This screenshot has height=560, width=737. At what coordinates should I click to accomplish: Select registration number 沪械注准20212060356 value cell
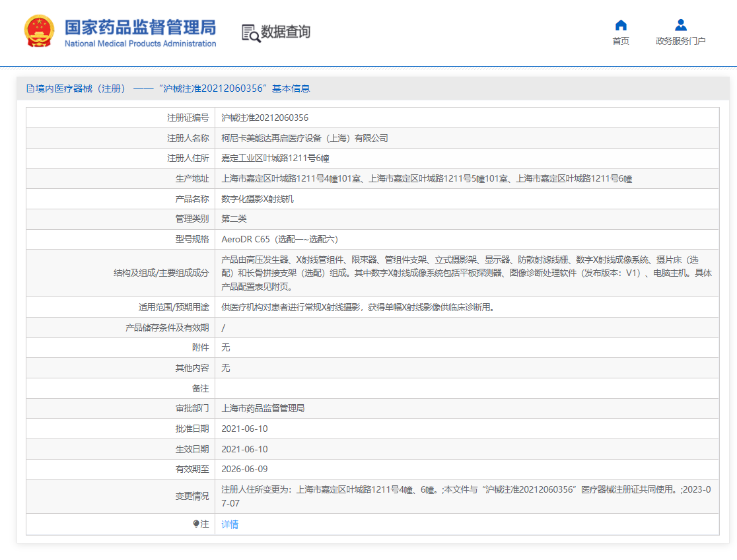[x=265, y=118]
